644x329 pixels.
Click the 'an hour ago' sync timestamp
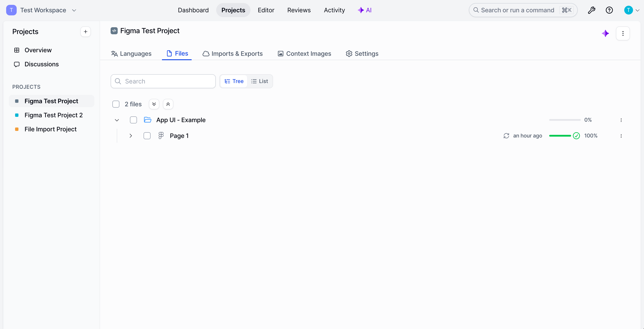point(527,136)
